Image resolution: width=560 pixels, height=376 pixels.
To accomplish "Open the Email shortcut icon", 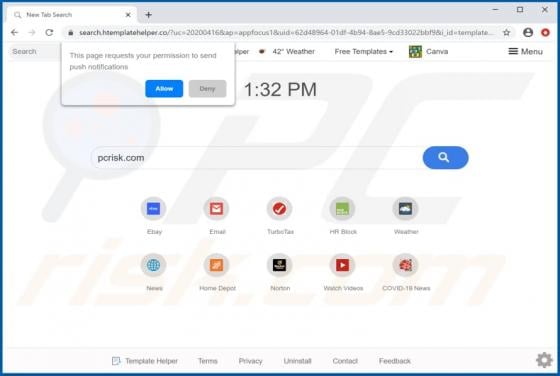I will pyautogui.click(x=216, y=209).
